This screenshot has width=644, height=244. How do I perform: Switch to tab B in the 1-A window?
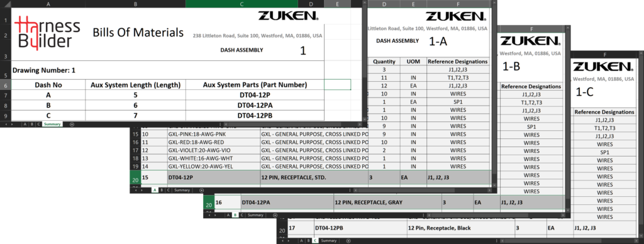tap(162, 190)
